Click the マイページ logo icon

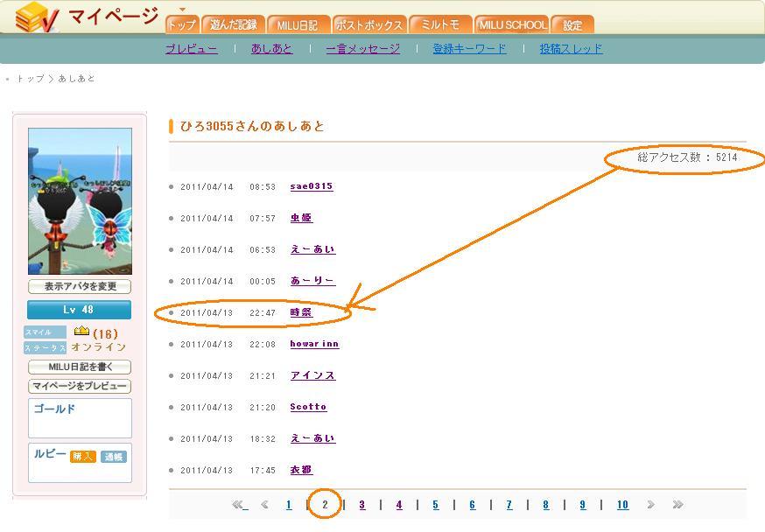(37, 17)
